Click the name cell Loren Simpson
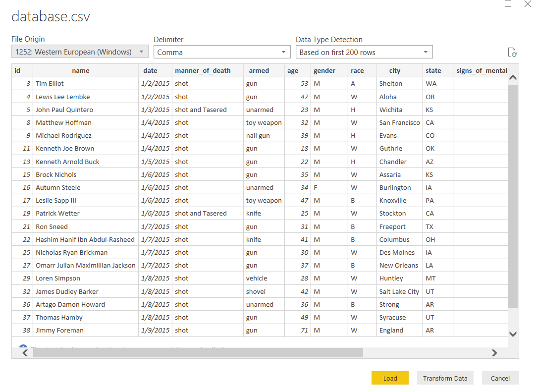The height and width of the screenshot is (392, 535). point(86,279)
